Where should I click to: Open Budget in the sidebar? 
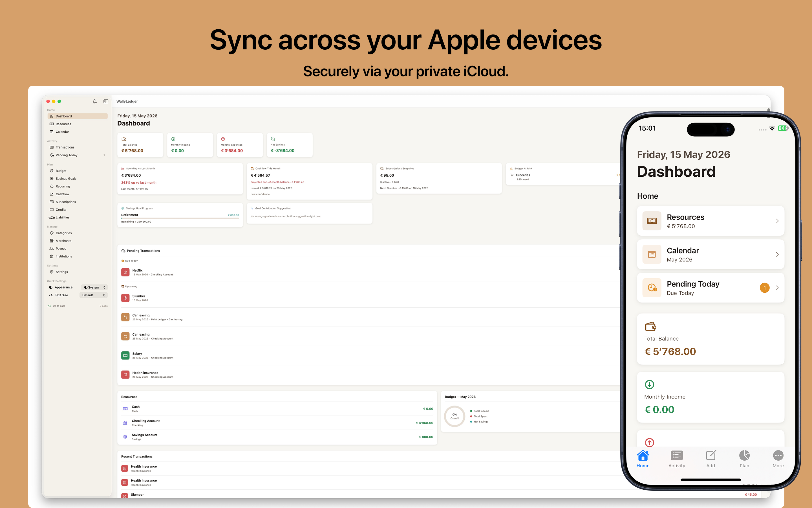pos(78,171)
